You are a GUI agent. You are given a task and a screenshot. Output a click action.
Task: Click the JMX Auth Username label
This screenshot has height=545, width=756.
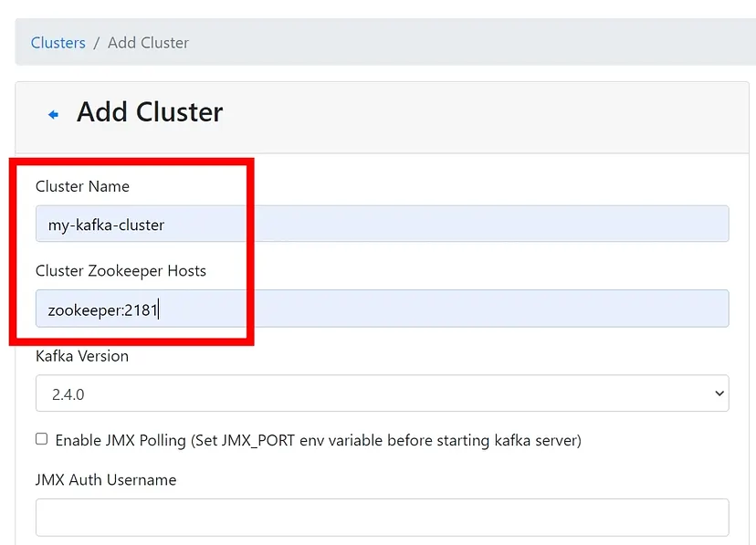(x=106, y=480)
